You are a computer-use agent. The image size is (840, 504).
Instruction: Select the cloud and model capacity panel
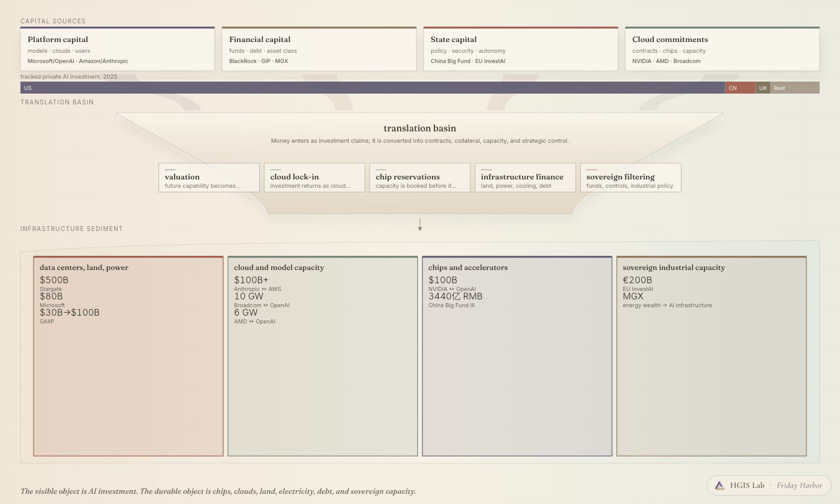323,356
